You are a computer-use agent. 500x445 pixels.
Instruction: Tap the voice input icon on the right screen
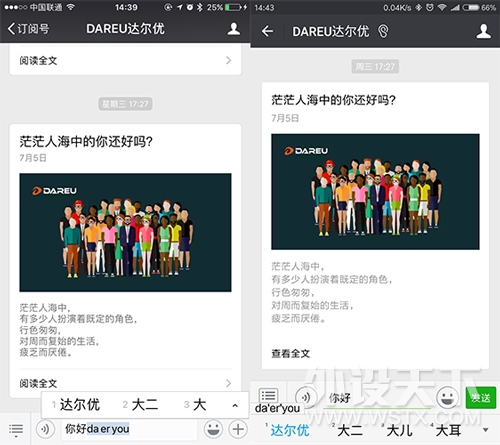pyautogui.click(x=305, y=397)
